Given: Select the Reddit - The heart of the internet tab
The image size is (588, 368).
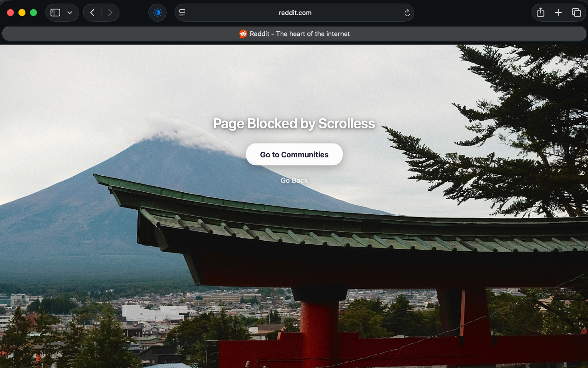Looking at the screenshot, I should click(x=294, y=34).
